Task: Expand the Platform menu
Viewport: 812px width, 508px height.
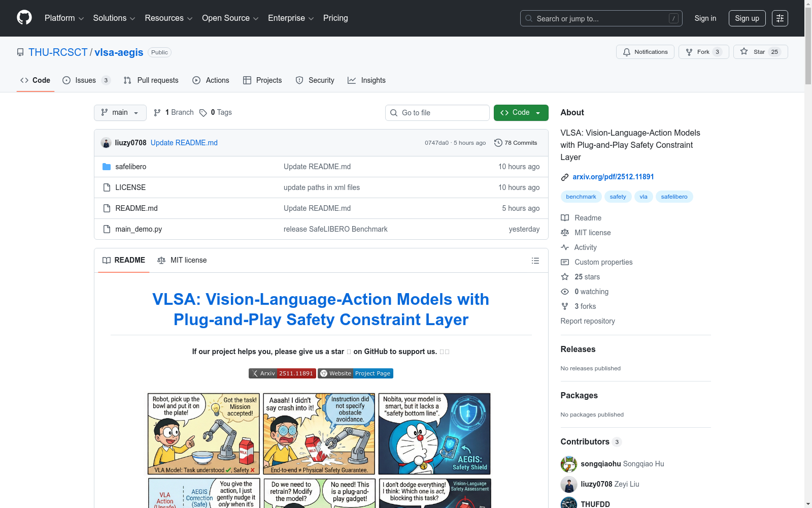Action: pyautogui.click(x=64, y=18)
